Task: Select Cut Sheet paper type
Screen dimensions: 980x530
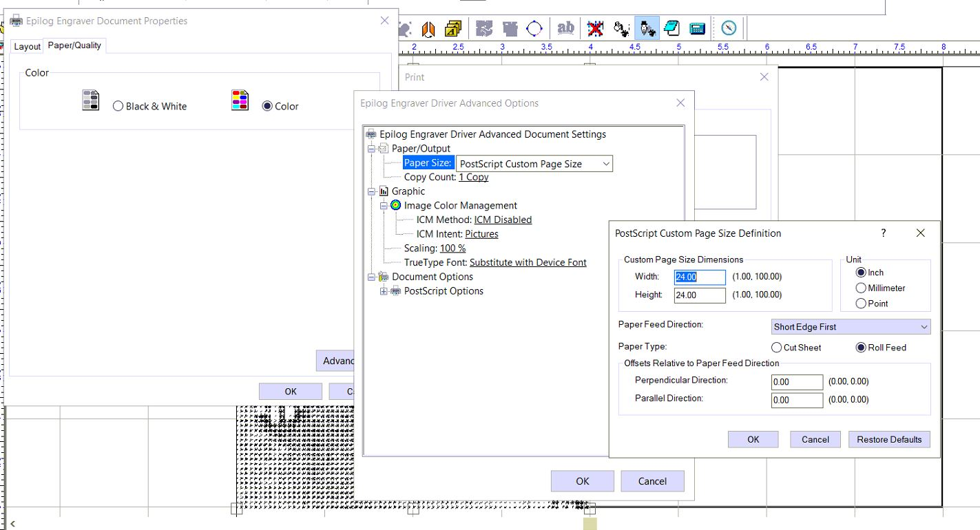Action: [777, 348]
